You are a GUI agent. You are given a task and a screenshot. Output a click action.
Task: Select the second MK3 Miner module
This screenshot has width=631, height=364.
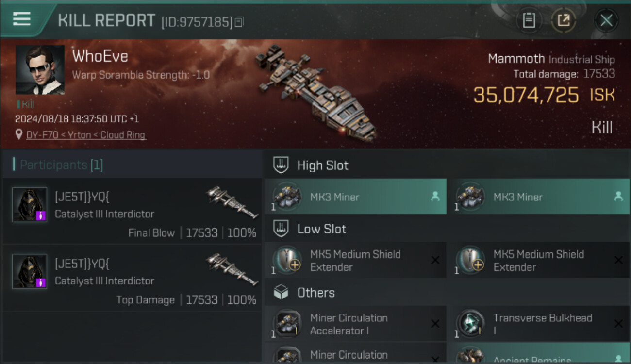point(538,197)
